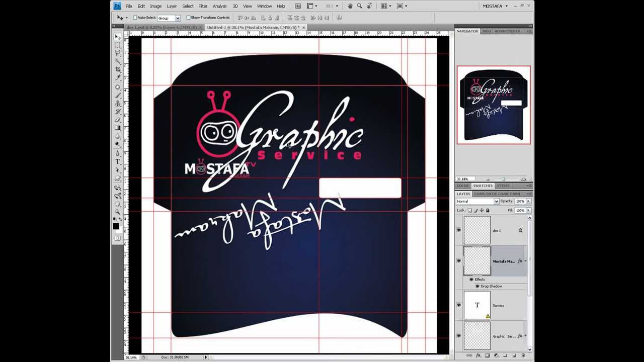This screenshot has width=644, height=362.
Task: Open the Image menu
Action: click(155, 6)
